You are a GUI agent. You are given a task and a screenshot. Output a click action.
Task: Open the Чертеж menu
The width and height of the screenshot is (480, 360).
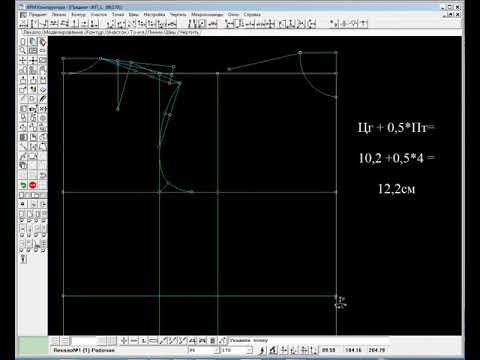(178, 15)
